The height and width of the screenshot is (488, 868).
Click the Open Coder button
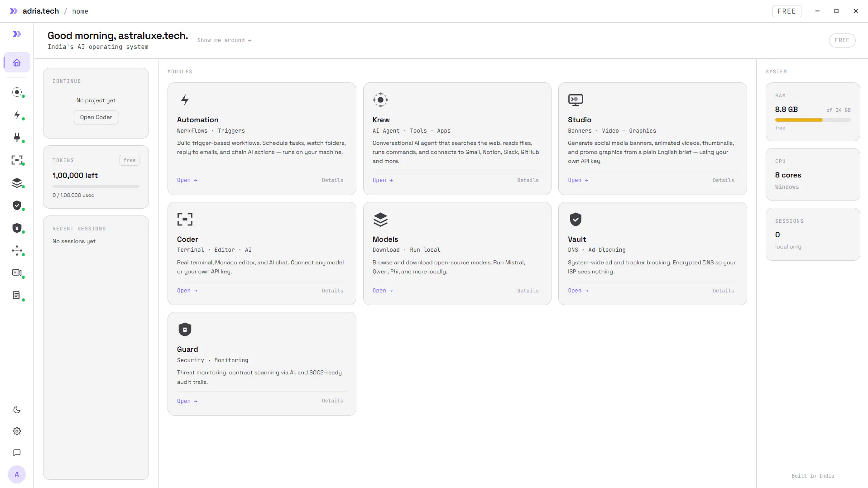pos(96,117)
